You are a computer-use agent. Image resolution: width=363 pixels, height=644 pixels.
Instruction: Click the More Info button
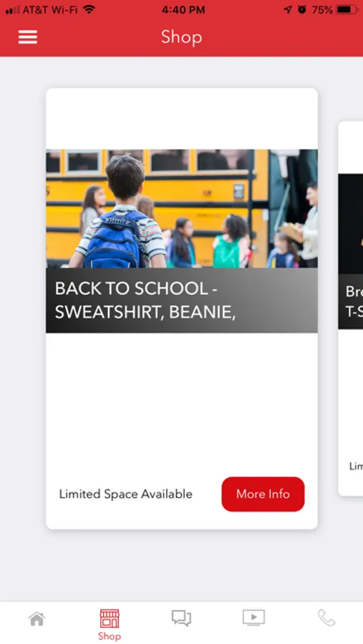[263, 494]
